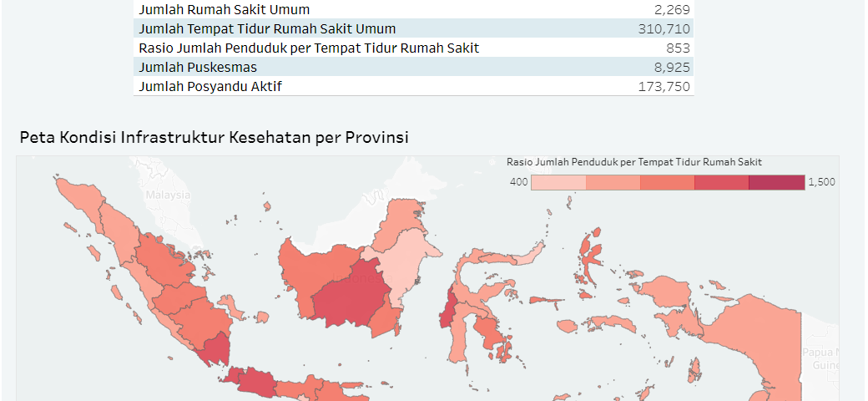Click the second legend color swatch
Screen dimensions: 868x401
click(613, 183)
